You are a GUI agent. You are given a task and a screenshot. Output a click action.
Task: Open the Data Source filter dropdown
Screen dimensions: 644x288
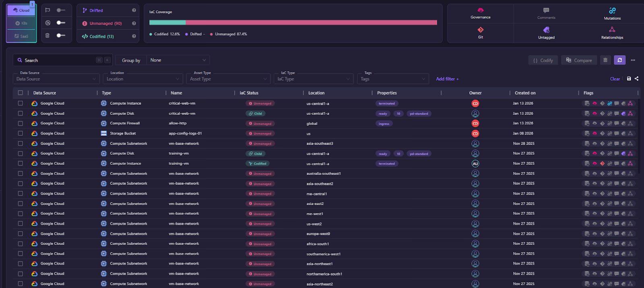pyautogui.click(x=56, y=79)
